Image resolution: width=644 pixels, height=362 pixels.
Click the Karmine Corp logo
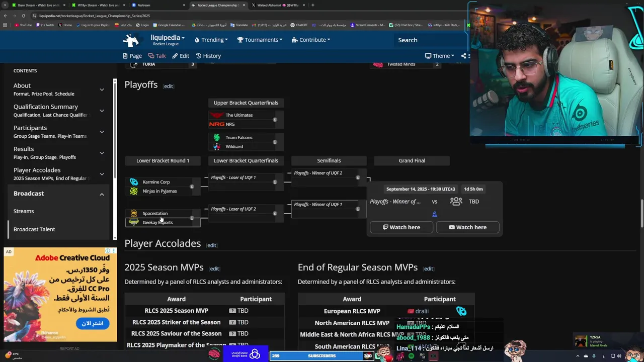pos(134,182)
